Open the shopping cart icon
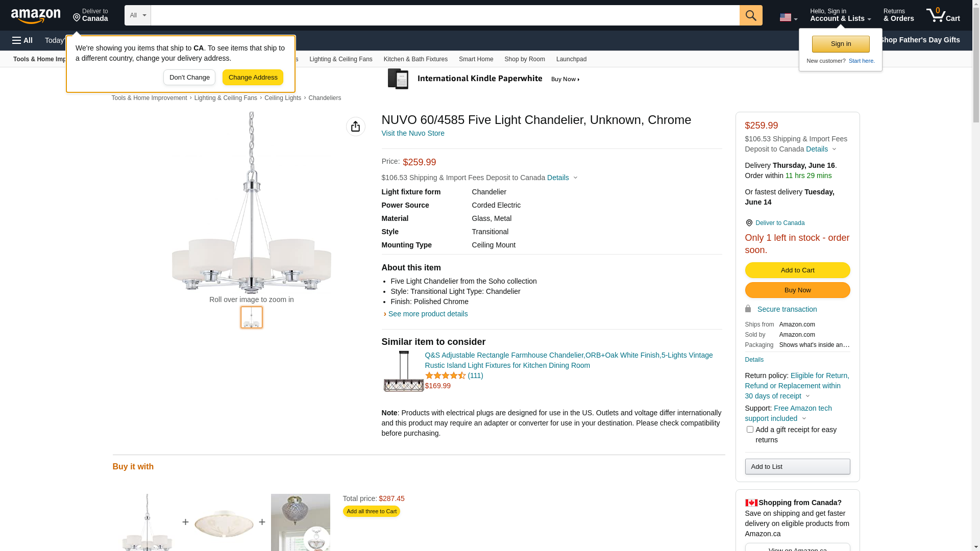The width and height of the screenshot is (980, 551). click(942, 15)
